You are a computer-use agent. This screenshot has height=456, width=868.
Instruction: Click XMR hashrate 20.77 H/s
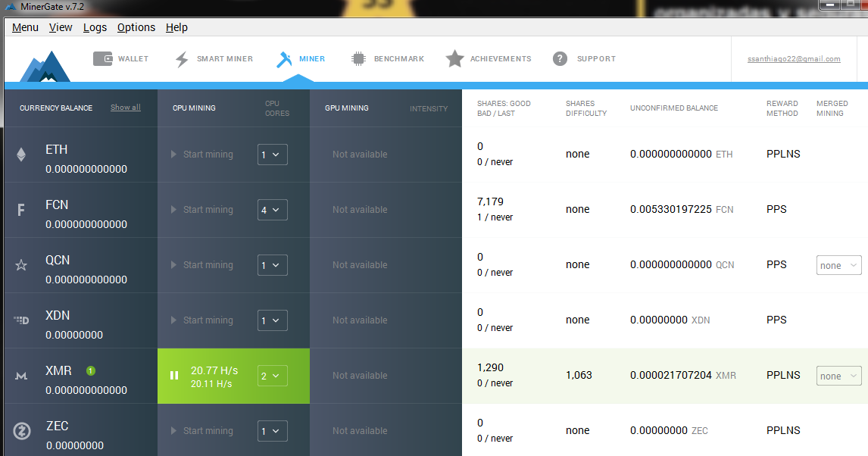pyautogui.click(x=214, y=370)
